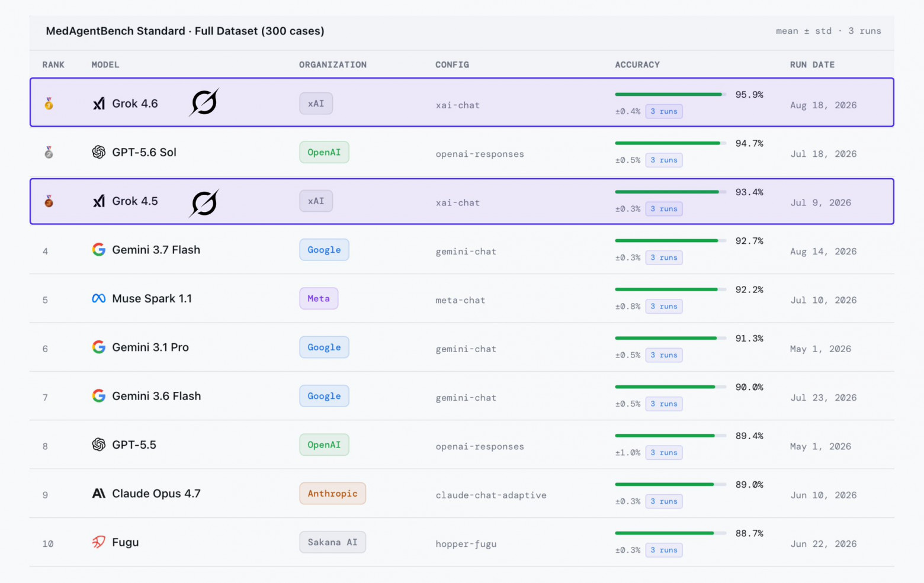This screenshot has height=583, width=924.
Task: Click the accuracy bar for Fugu
Action: tap(670, 533)
